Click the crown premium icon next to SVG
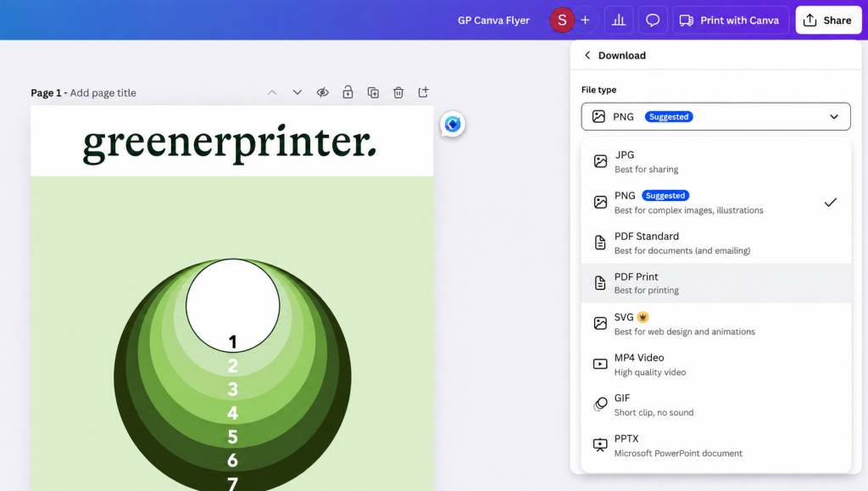Screen dimensions: 868x491 (x=643, y=317)
